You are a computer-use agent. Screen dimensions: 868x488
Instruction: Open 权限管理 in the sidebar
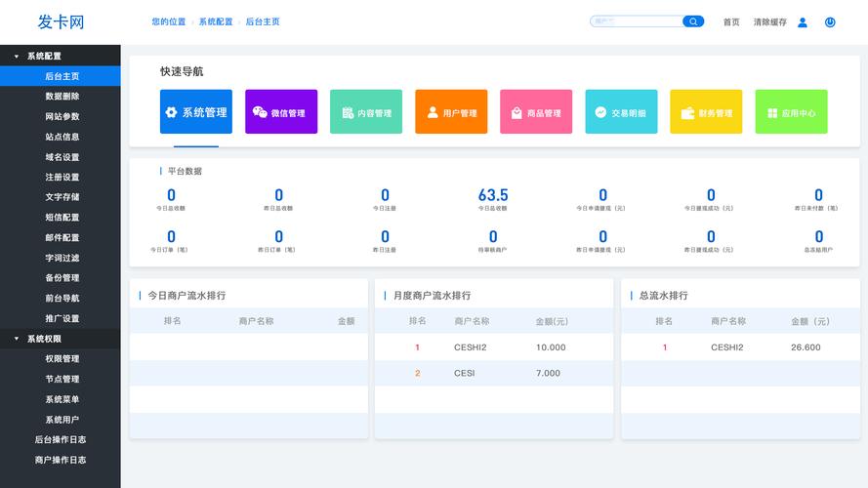[x=62, y=358]
